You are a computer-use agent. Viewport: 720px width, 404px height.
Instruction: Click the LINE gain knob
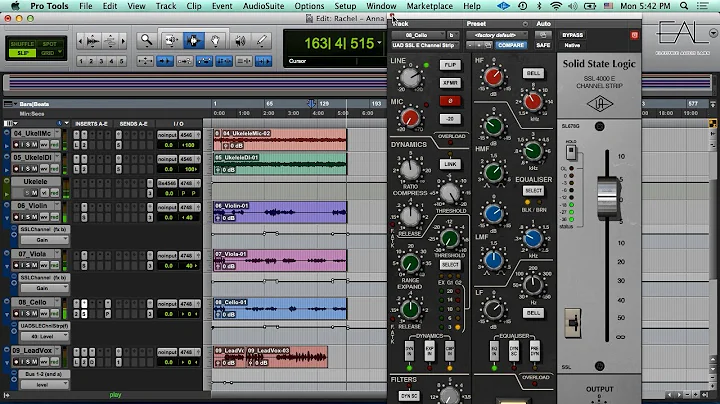pyautogui.click(x=410, y=78)
